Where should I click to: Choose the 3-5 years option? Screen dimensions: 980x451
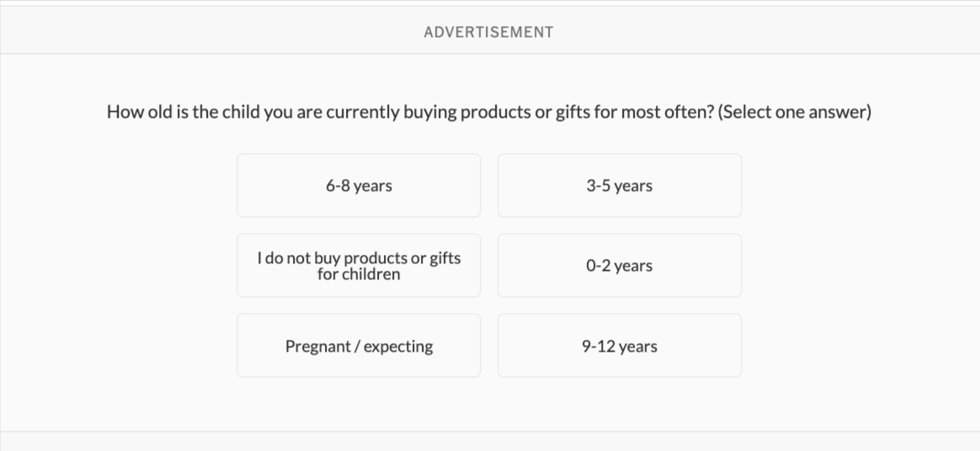(620, 185)
